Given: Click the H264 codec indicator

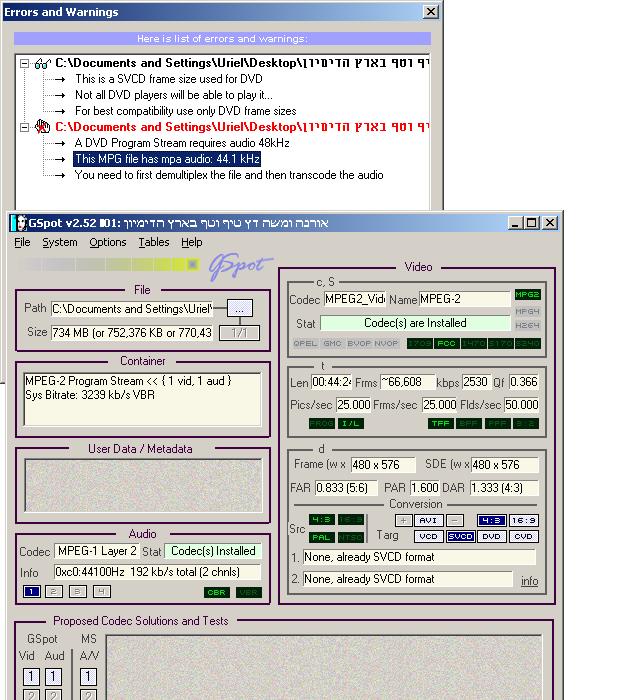Looking at the screenshot, I should click(x=527, y=325).
